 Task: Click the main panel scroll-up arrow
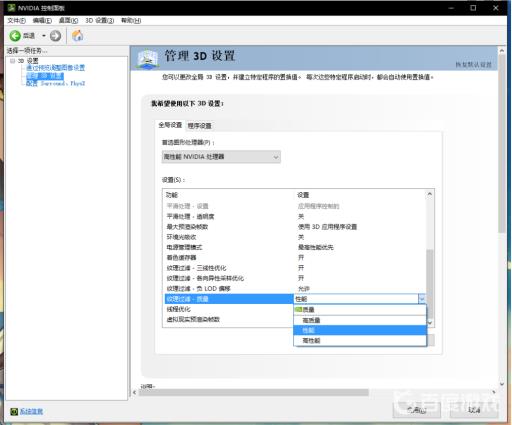click(x=502, y=51)
